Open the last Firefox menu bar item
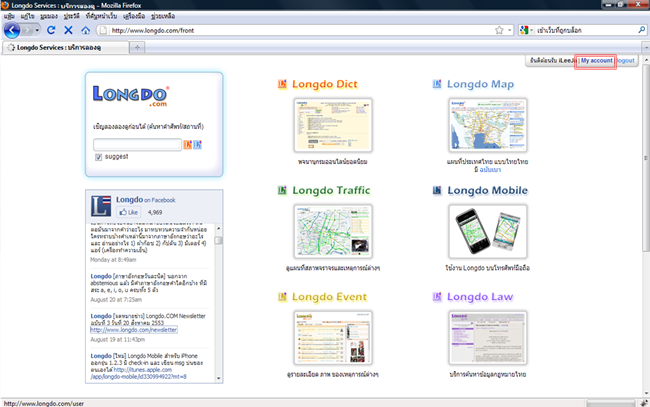 (x=163, y=16)
